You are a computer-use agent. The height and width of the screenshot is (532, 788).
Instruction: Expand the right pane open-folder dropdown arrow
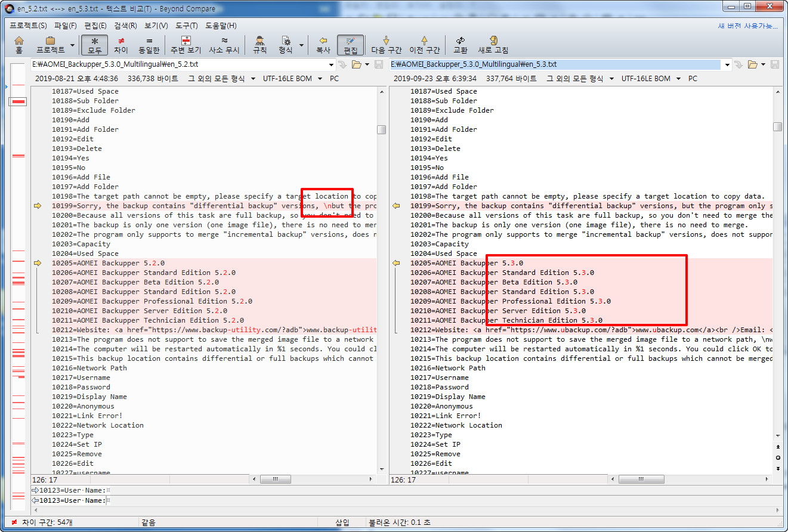coord(762,64)
